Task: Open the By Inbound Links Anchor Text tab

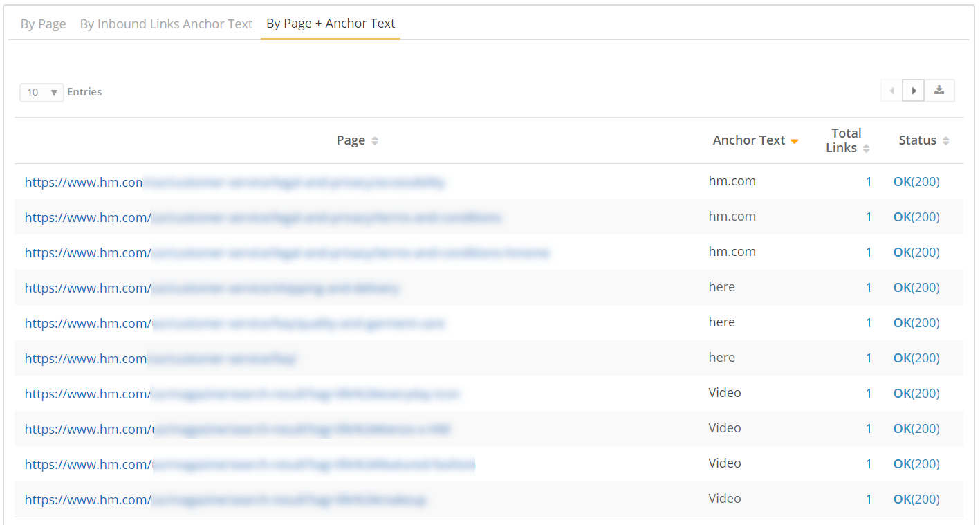Action: coord(166,23)
